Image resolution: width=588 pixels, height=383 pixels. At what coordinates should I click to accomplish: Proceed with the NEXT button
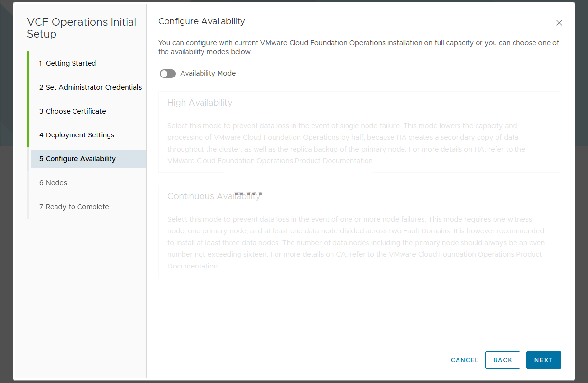(543, 360)
